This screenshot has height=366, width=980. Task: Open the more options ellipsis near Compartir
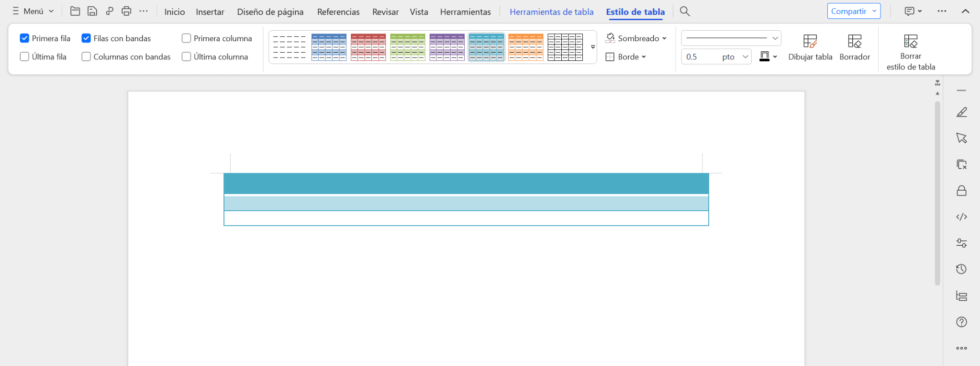[942, 11]
